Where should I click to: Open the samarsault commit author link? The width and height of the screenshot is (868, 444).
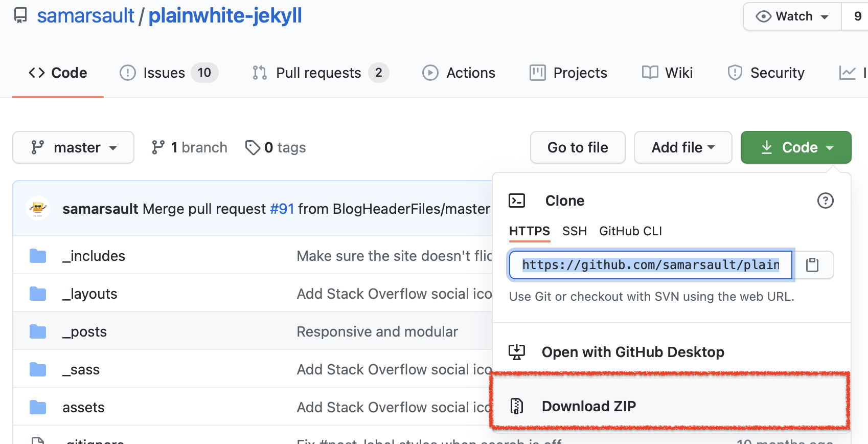click(x=100, y=209)
